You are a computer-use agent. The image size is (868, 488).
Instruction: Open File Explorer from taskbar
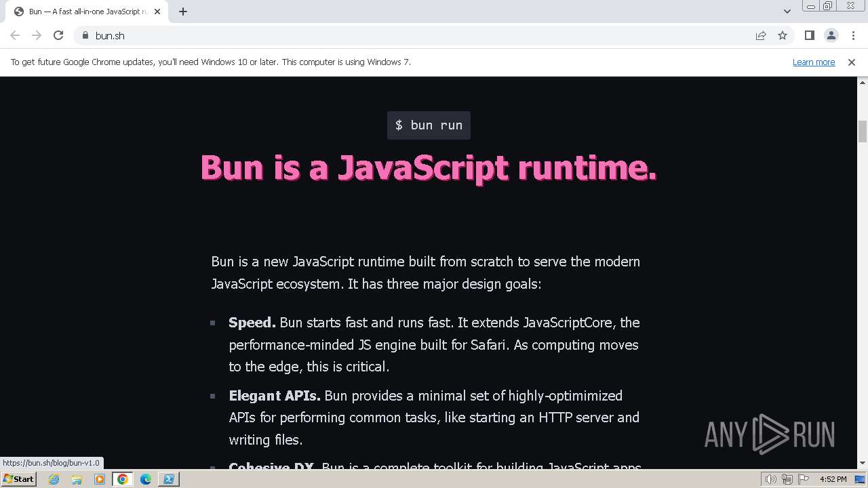pyautogui.click(x=77, y=479)
